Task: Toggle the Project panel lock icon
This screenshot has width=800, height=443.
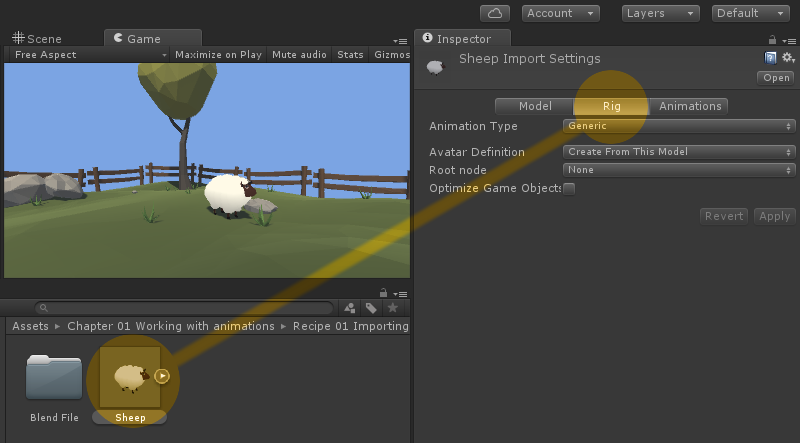Action: (x=383, y=293)
